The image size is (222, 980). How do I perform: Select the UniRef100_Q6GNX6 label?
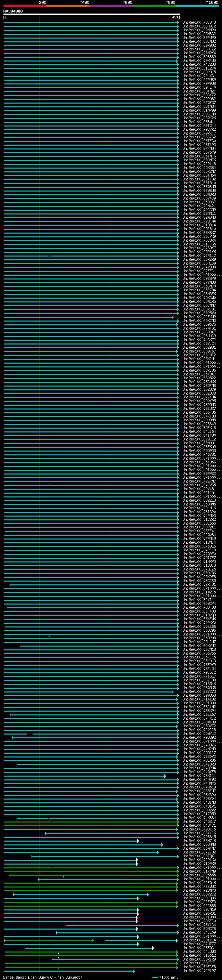pos(199,382)
